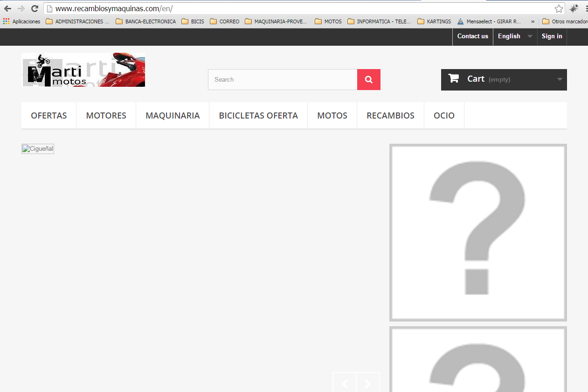Click the Sign in link
588x392 pixels.
tap(552, 36)
